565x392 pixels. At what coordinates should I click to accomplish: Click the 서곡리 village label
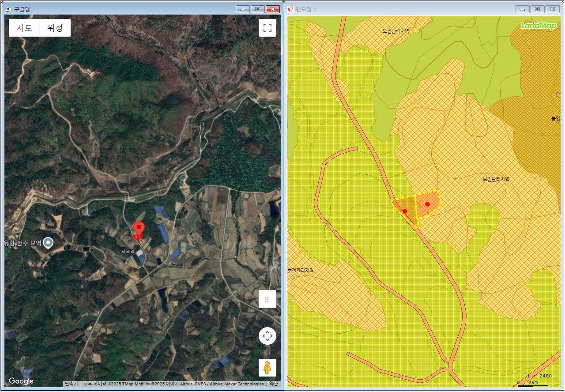point(128,251)
